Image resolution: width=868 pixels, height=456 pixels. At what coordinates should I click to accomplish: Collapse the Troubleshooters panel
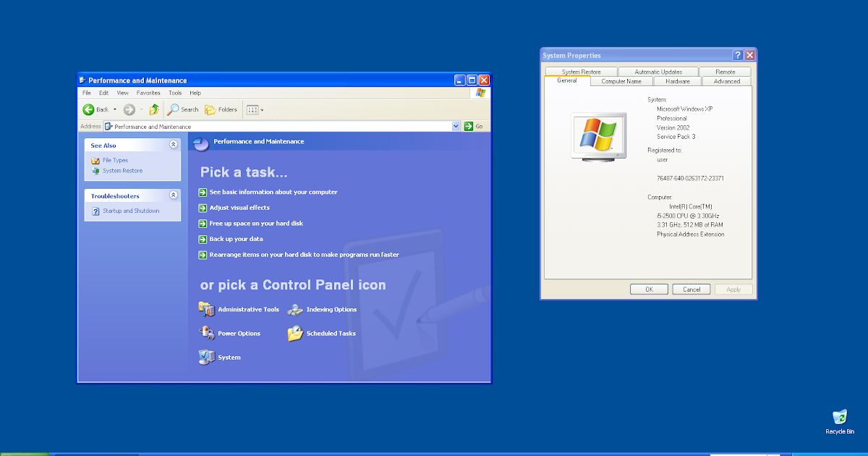tap(173, 195)
